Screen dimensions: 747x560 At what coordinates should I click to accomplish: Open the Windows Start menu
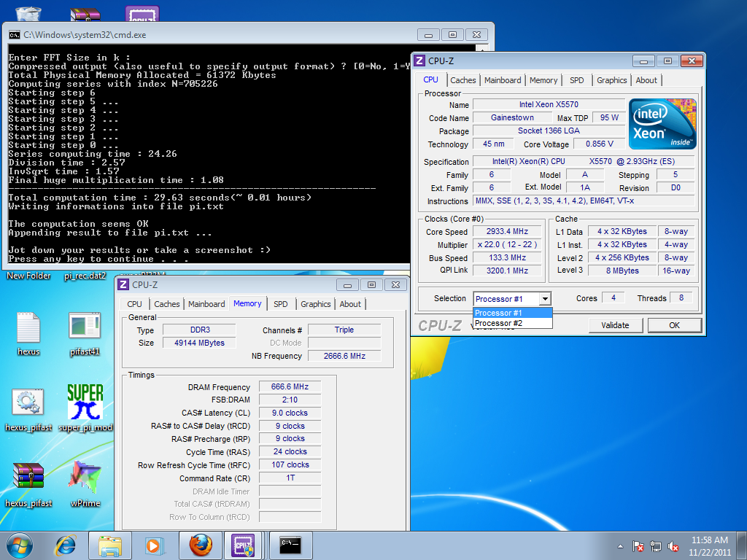tap(20, 545)
